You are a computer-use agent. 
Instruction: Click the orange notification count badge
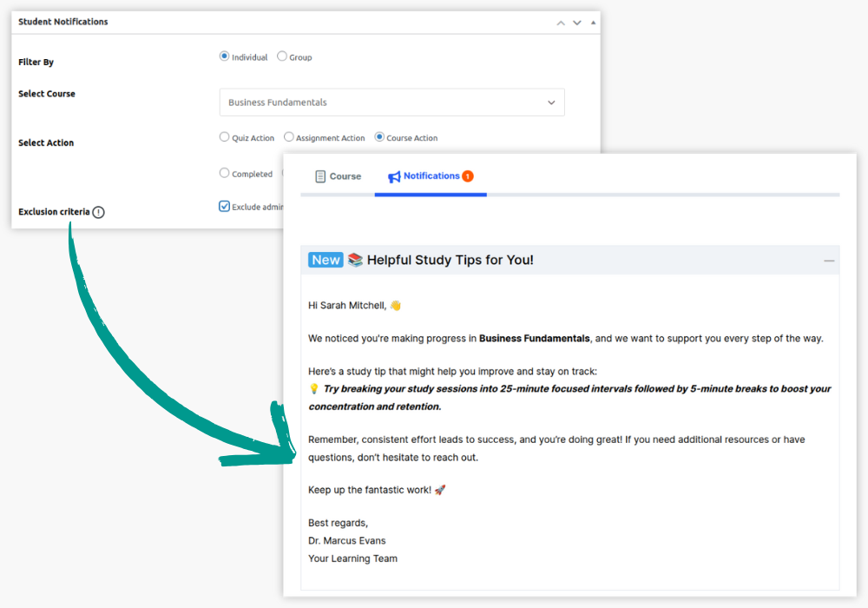[x=468, y=176]
